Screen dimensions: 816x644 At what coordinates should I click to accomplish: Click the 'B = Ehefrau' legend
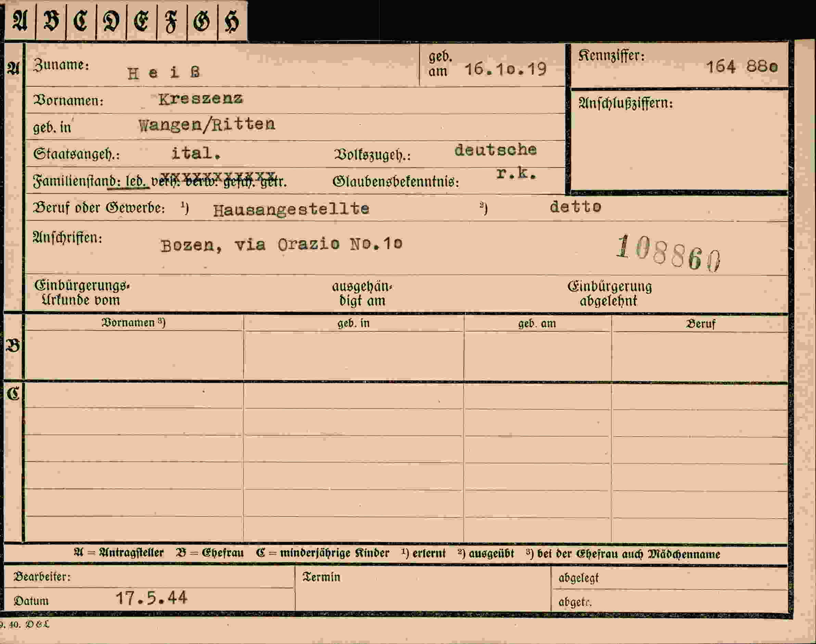(210, 553)
